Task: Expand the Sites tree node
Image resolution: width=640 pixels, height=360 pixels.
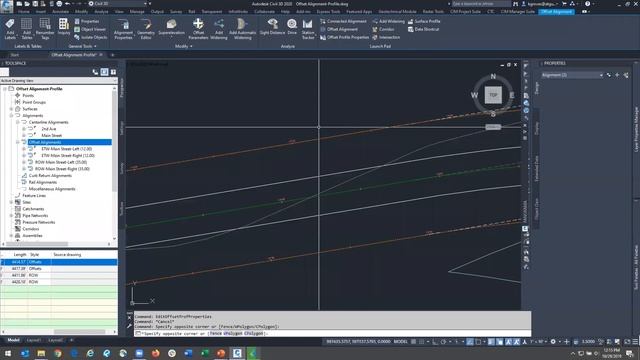Action: click(x=11, y=202)
